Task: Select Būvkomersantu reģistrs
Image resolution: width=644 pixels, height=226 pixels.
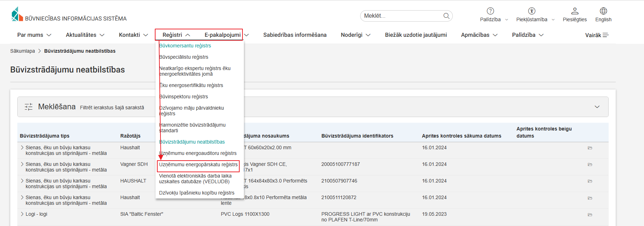Action: [x=185, y=46]
